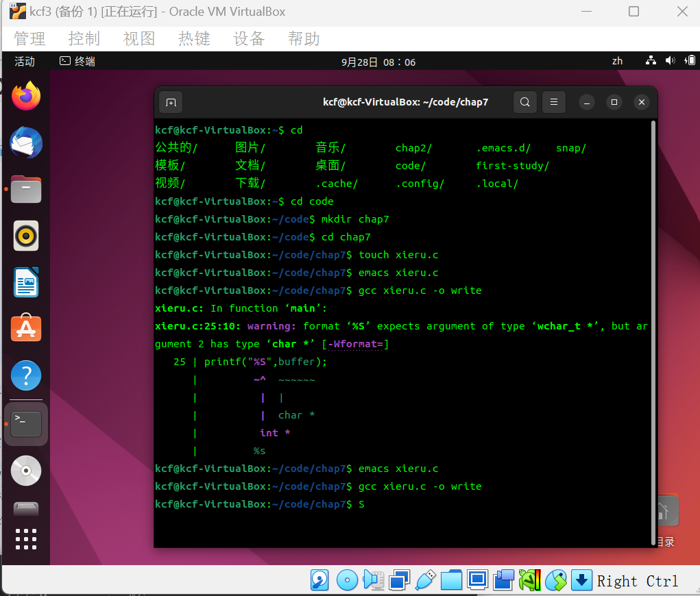This screenshot has height=596, width=700.
Task: Click the VirtualBox USB devices status icon
Action: [x=425, y=580]
